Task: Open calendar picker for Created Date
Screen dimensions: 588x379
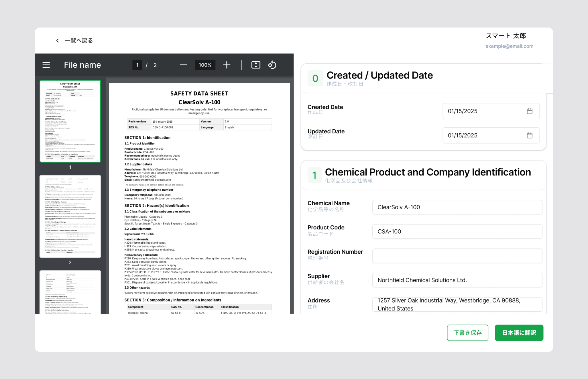Action: [x=530, y=111]
